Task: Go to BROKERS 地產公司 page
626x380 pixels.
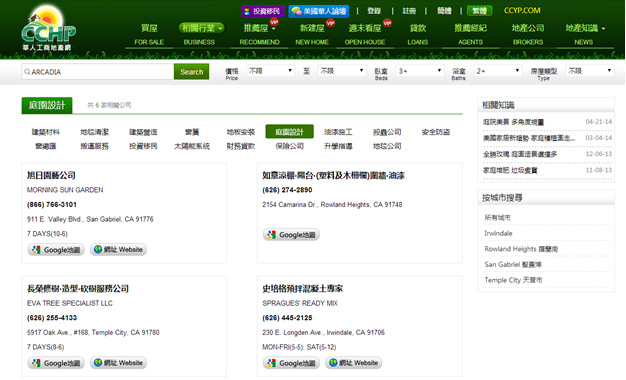Action: coord(528,34)
